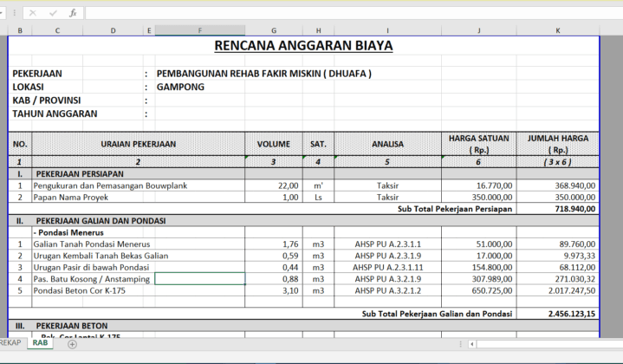Select the RAB sheet tab
623x364 pixels.
click(x=40, y=343)
